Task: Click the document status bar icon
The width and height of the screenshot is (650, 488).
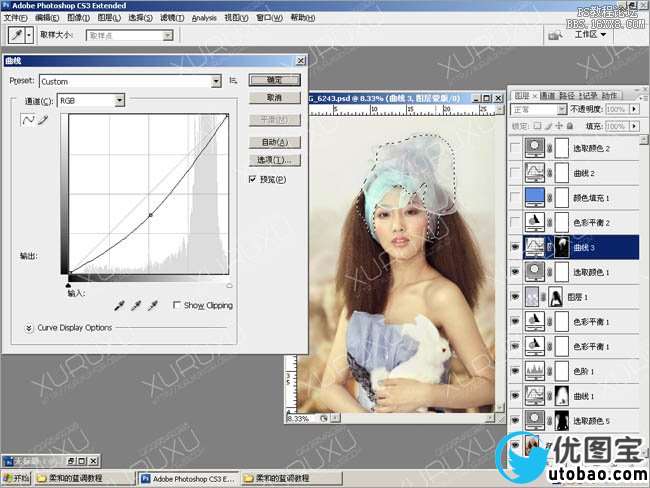Action: coord(323,418)
